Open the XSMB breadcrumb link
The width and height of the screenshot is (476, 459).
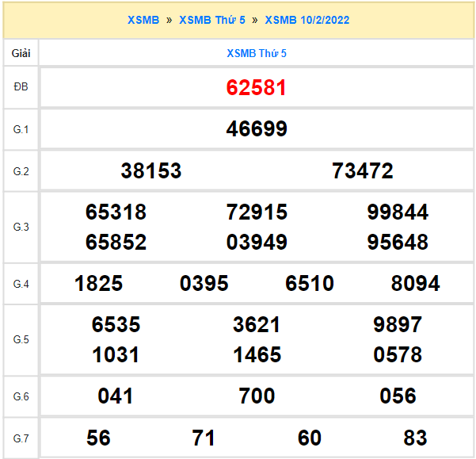click(143, 20)
